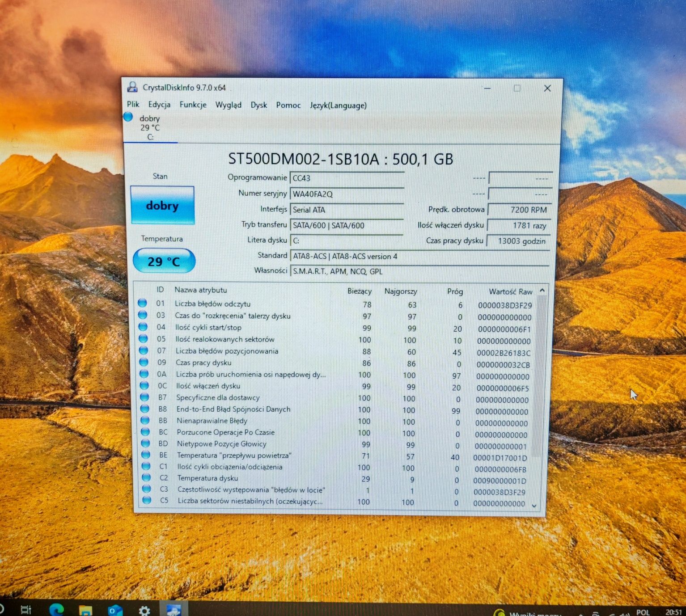686x616 pixels.
Task: Click the taskbar clock showing 20:51
Action: click(x=673, y=612)
